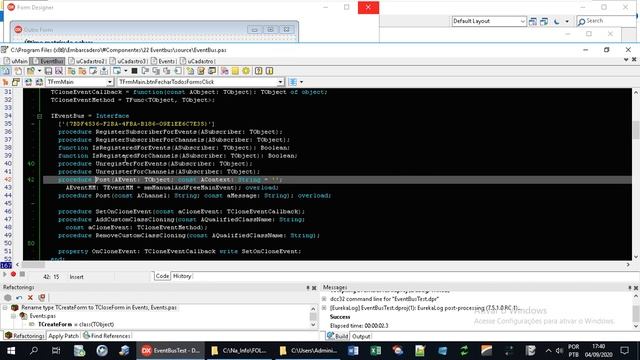Click the macro play triangle in status bar

tap(5, 274)
